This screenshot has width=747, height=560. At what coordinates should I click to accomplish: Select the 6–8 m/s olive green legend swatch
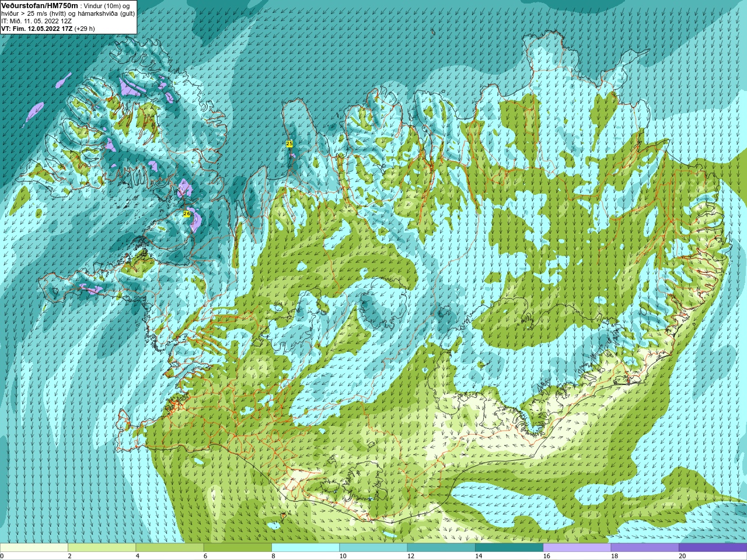pyautogui.click(x=238, y=548)
